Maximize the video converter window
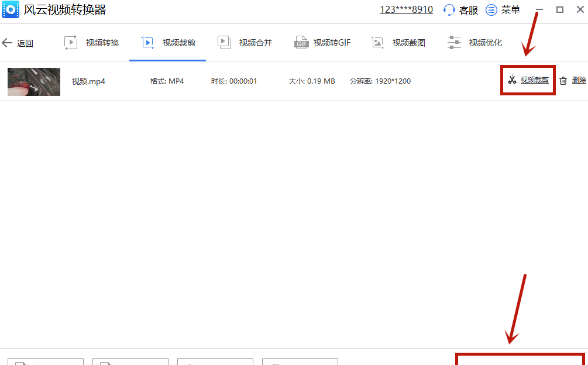588x365 pixels. coord(560,10)
